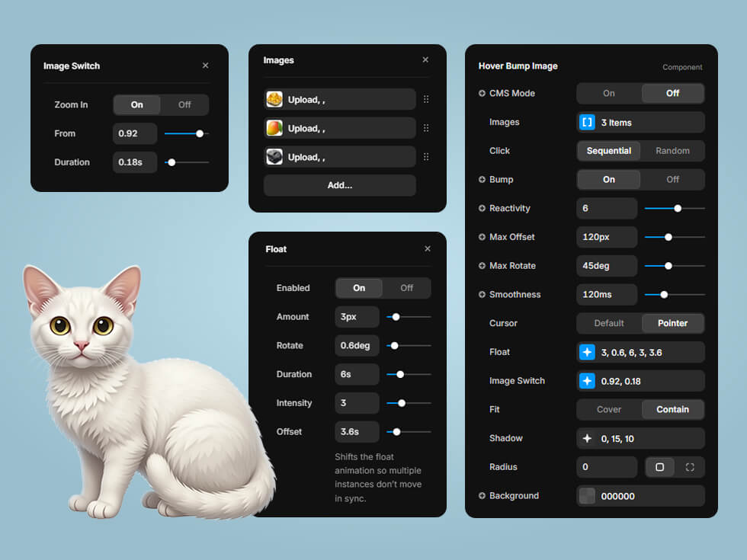Image resolution: width=747 pixels, height=560 pixels.
Task: Turn CMS Mode On
Action: (609, 93)
